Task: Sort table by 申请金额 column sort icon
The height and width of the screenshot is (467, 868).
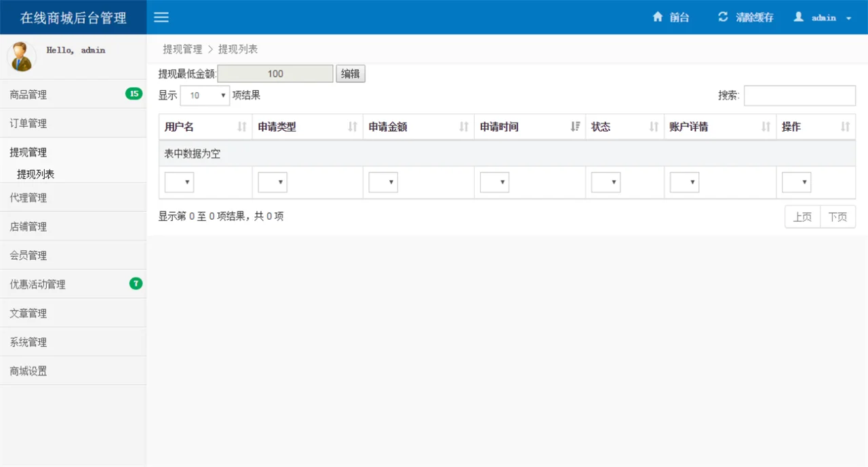Action: [464, 127]
